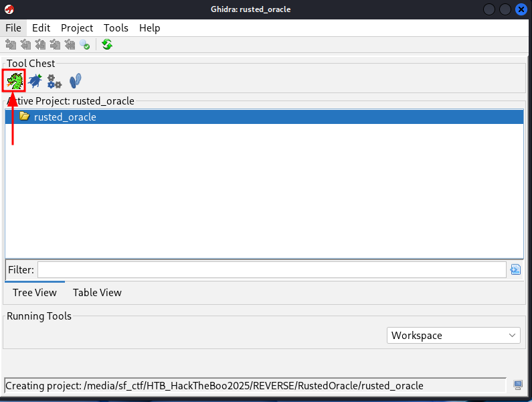
Task: Launch the CodeBrowser green dragon tool
Action: tap(14, 81)
